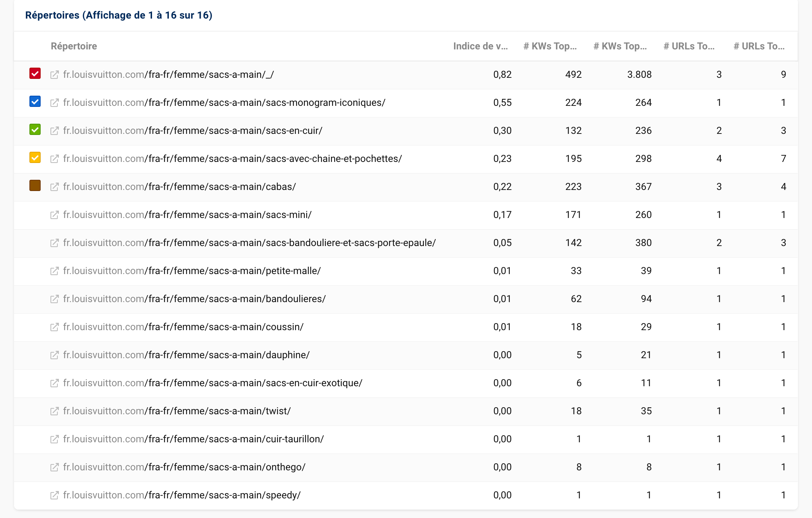Image resolution: width=812 pixels, height=518 pixels.
Task: Open external link icon for sacs-mini row
Action: pyautogui.click(x=54, y=215)
